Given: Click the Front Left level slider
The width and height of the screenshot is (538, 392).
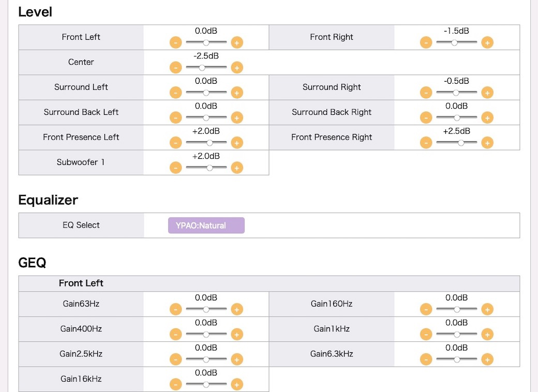Looking at the screenshot, I should tap(206, 42).
